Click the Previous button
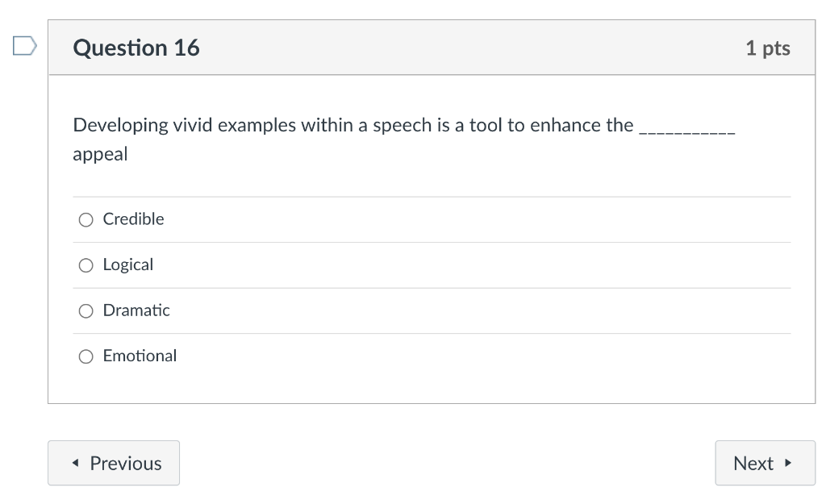Image resolution: width=826 pixels, height=504 pixels. coord(113,463)
